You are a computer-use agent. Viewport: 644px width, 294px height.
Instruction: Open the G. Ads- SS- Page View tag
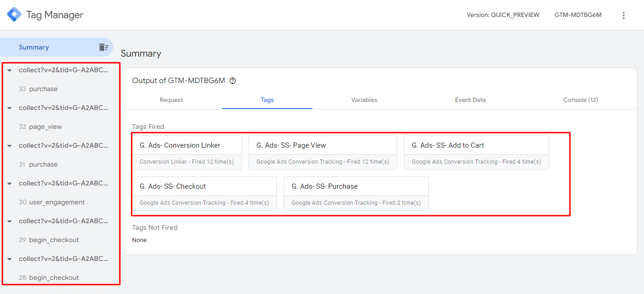point(323,152)
